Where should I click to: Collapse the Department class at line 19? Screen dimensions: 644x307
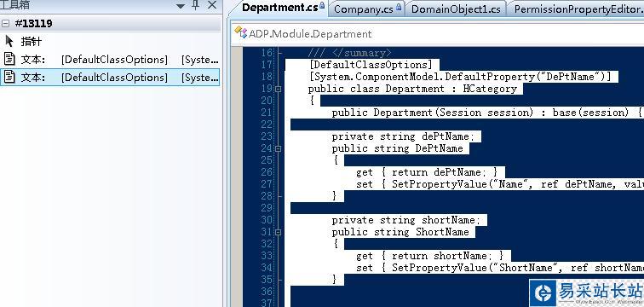coord(278,89)
